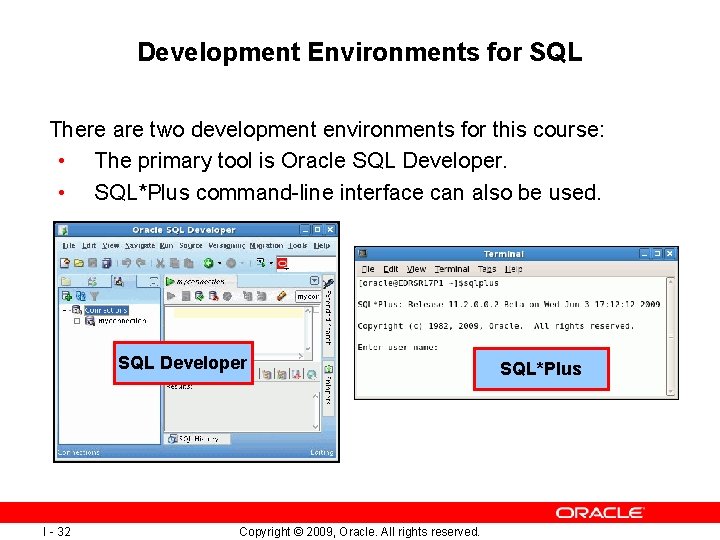Select the myconnection tree item
Screen dimensions: 720x540
[122, 321]
